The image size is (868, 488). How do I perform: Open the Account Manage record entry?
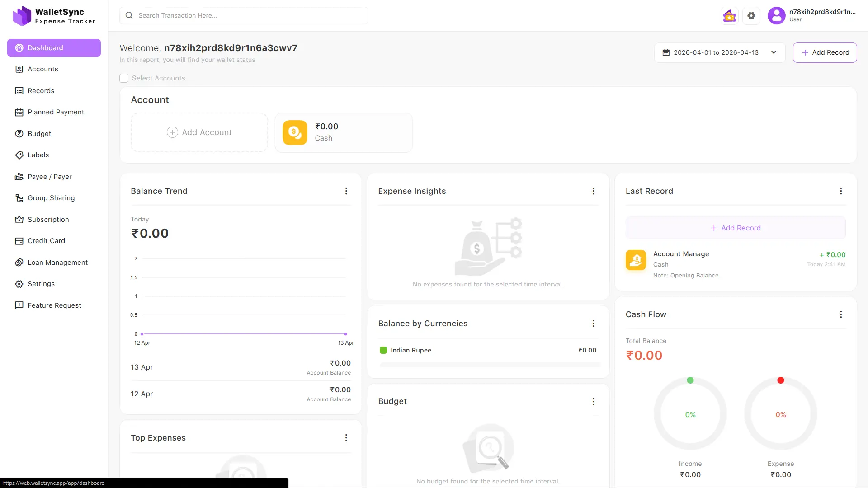tap(736, 265)
